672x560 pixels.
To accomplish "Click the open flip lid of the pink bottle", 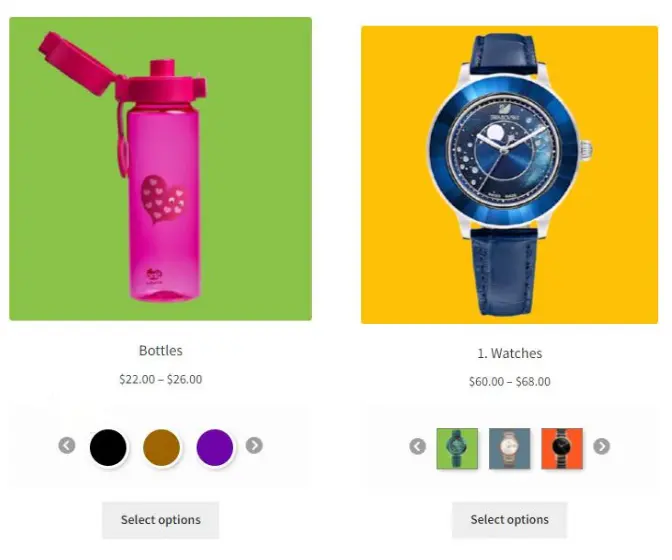I will [x=75, y=63].
